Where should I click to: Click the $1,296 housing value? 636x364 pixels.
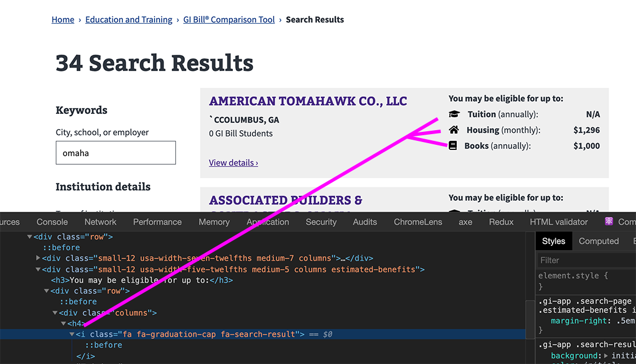(x=586, y=130)
